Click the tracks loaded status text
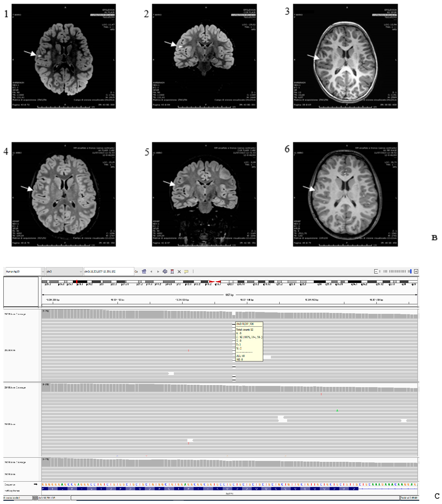This screenshot has height=504, width=442. pyautogui.click(x=12, y=498)
